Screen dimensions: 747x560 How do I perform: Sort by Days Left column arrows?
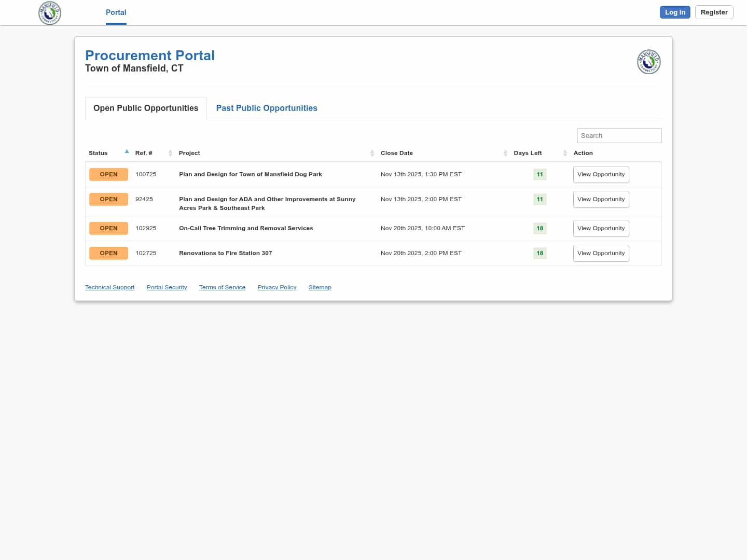tap(565, 153)
